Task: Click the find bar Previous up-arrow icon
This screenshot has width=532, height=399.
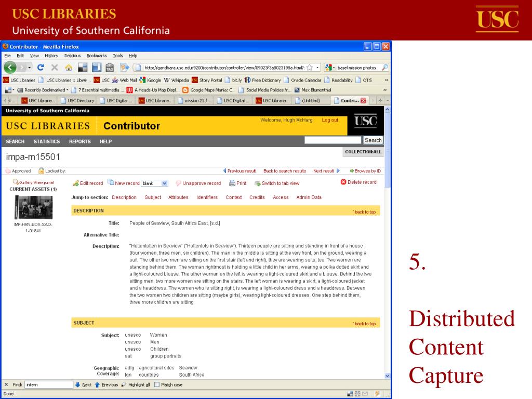Action: (97, 384)
